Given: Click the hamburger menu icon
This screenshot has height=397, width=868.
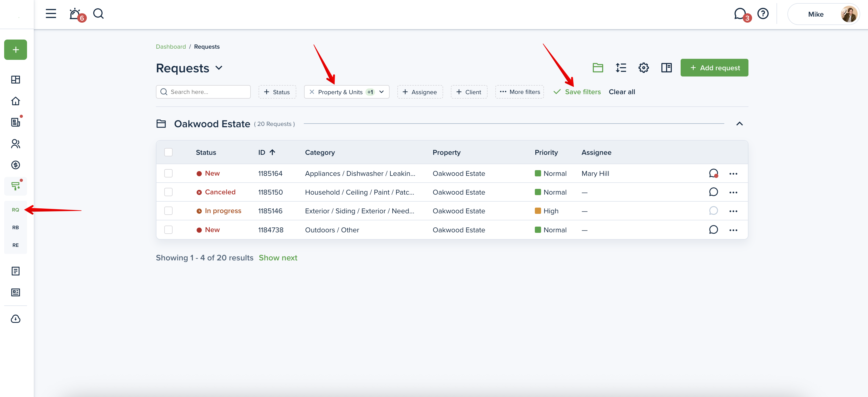Looking at the screenshot, I should (51, 14).
